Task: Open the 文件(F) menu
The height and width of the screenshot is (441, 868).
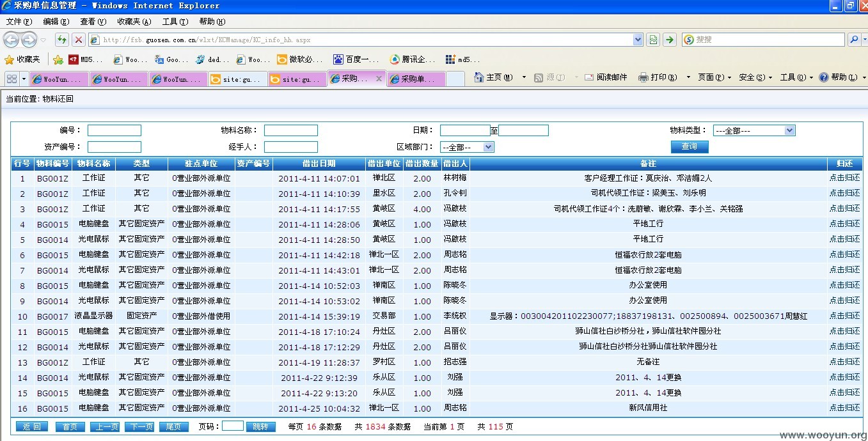Action: [x=19, y=22]
